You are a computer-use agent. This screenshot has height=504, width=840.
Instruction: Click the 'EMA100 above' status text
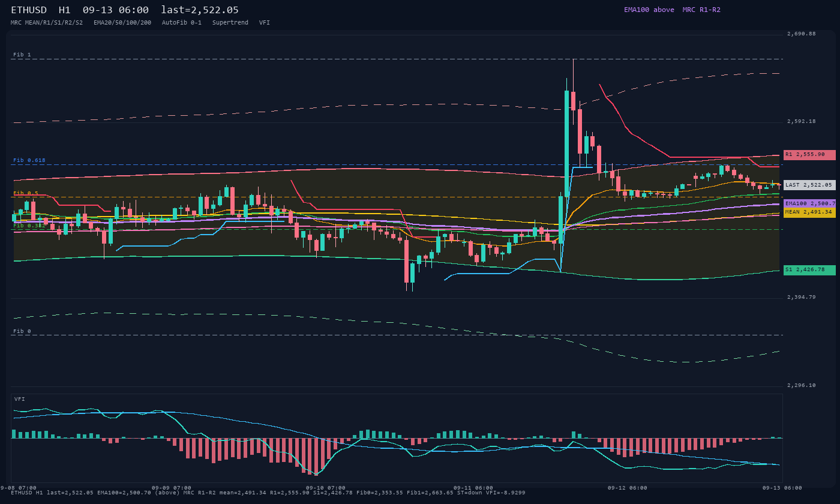649,10
